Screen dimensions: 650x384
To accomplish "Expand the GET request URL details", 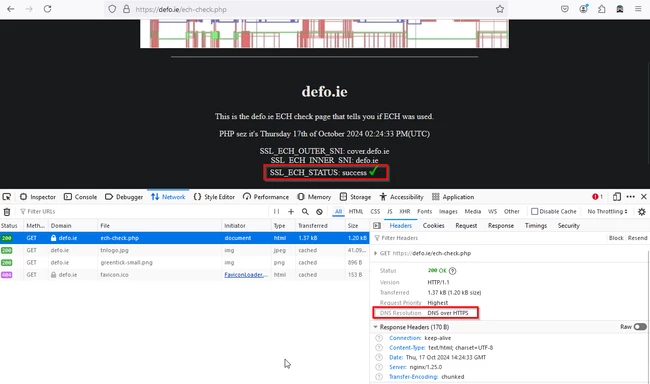I will [x=376, y=253].
